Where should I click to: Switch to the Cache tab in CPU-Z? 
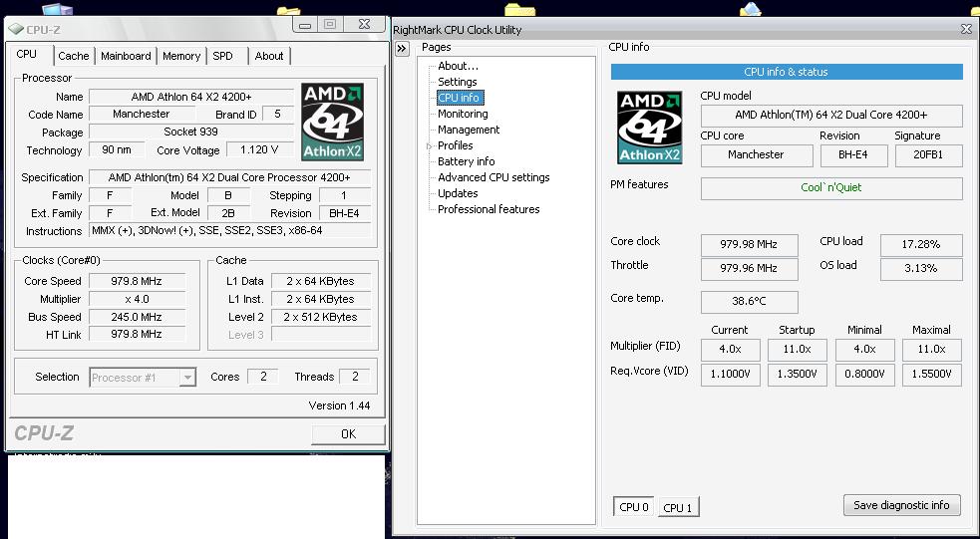pos(74,56)
